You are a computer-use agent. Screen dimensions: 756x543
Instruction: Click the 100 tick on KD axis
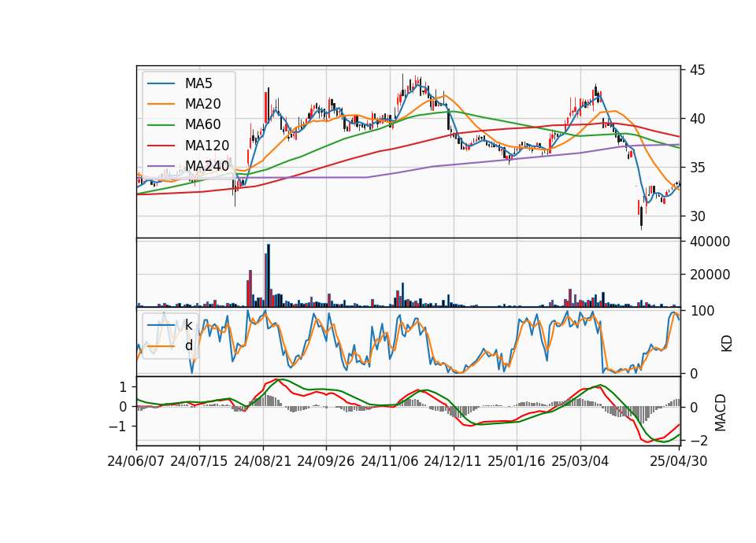(x=702, y=312)
